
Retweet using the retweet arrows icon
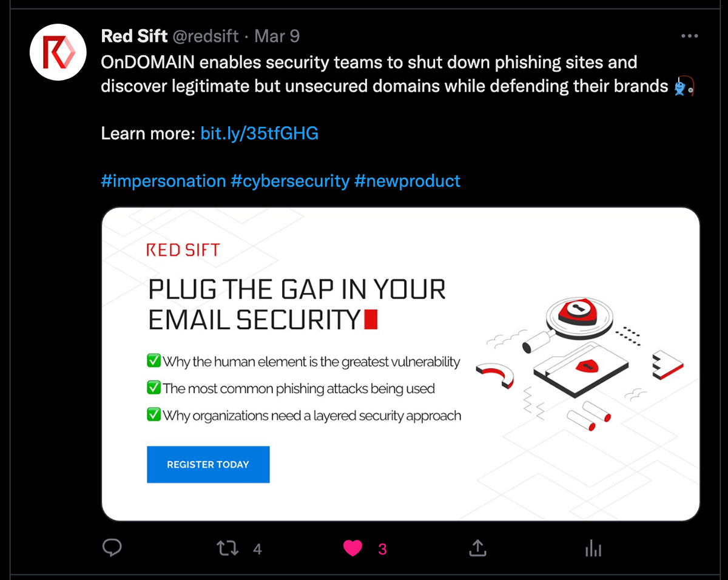(227, 549)
